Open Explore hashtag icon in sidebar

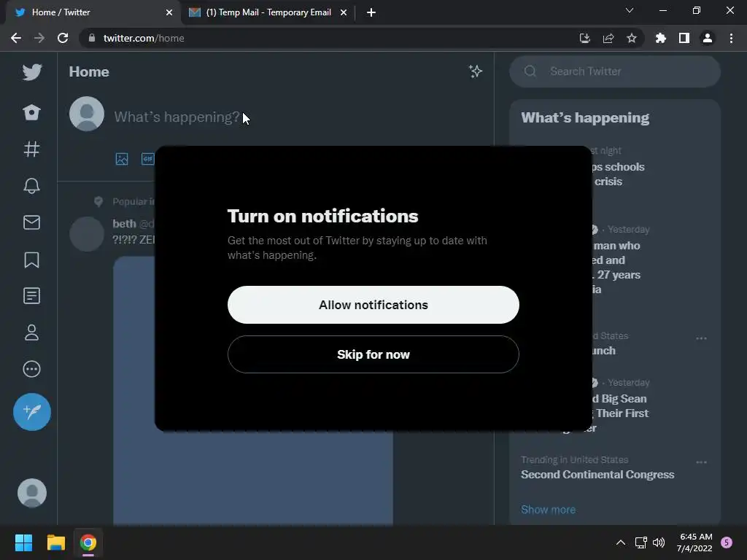tap(31, 149)
